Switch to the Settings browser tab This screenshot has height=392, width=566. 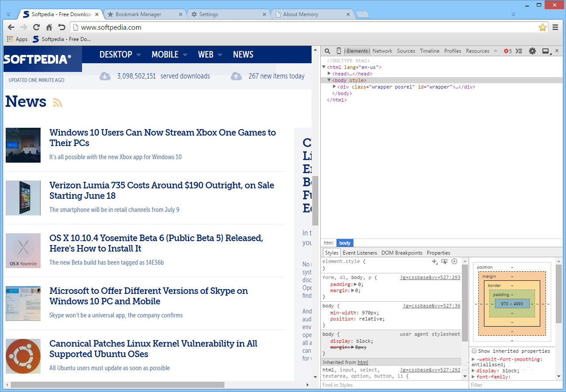[229, 14]
